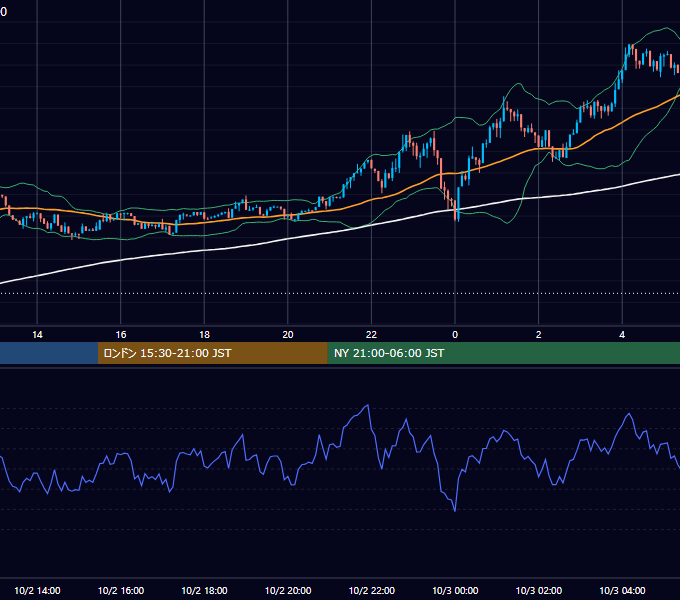
Task: Click the NY 21:00-06:00 JST session band
Action: (x=503, y=353)
